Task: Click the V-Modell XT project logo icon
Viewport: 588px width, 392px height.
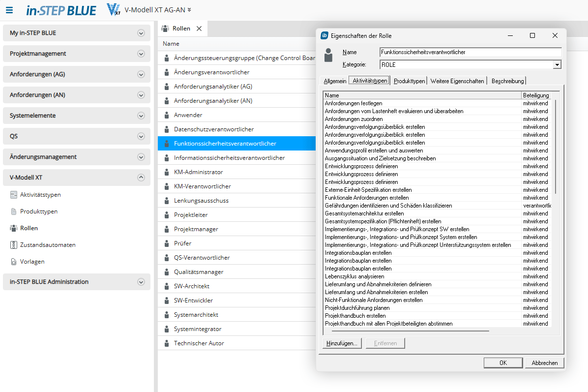Action: [113, 10]
